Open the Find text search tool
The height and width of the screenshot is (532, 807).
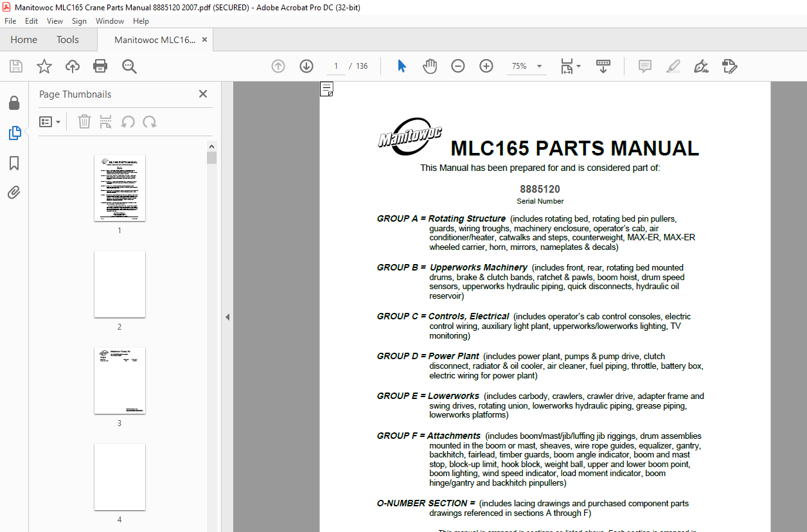(129, 66)
